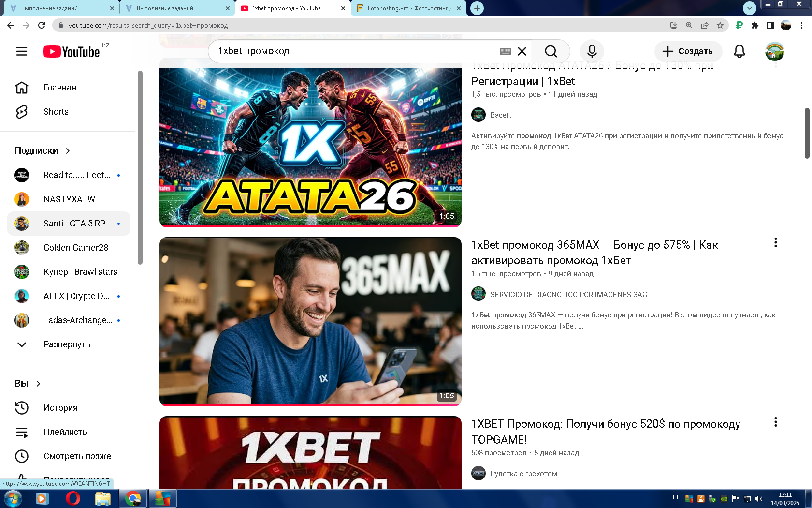
Task: Go to the YouTube home logo
Action: point(72,51)
